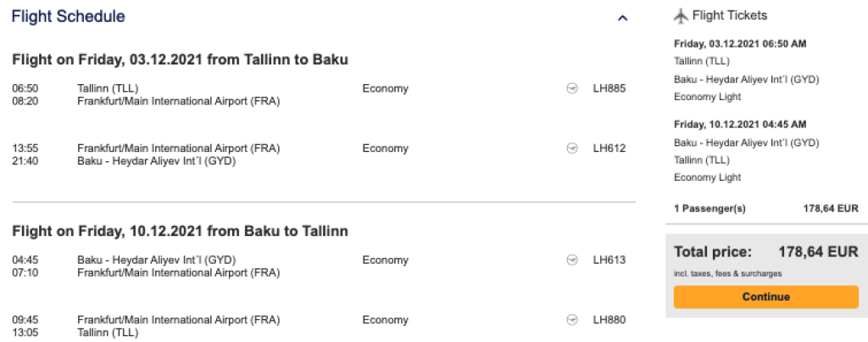Select flight number LH880
The image size is (868, 342).
tap(609, 320)
